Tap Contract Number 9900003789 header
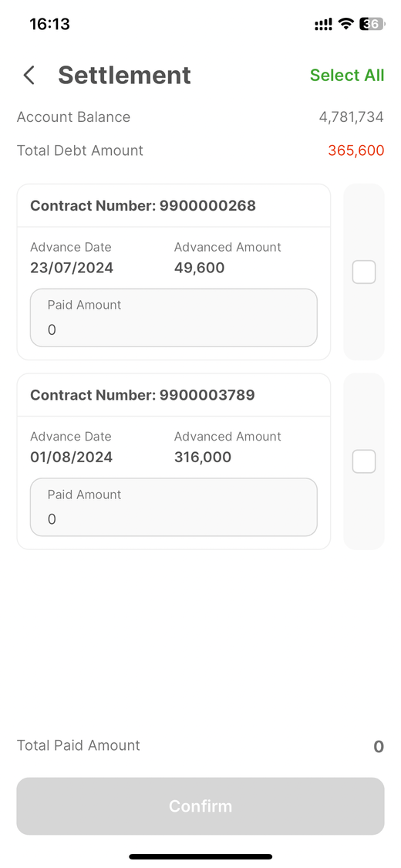The width and height of the screenshot is (401, 868). pos(143,395)
